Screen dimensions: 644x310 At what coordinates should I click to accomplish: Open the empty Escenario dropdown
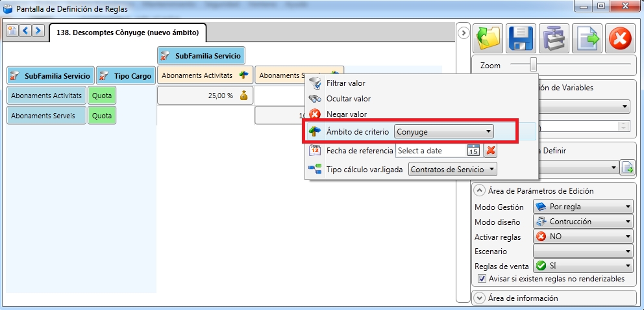583,252
